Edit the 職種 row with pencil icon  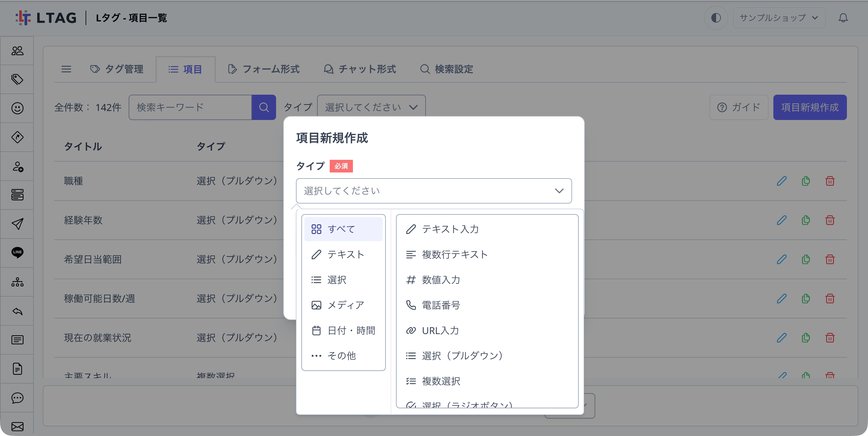[x=782, y=181]
